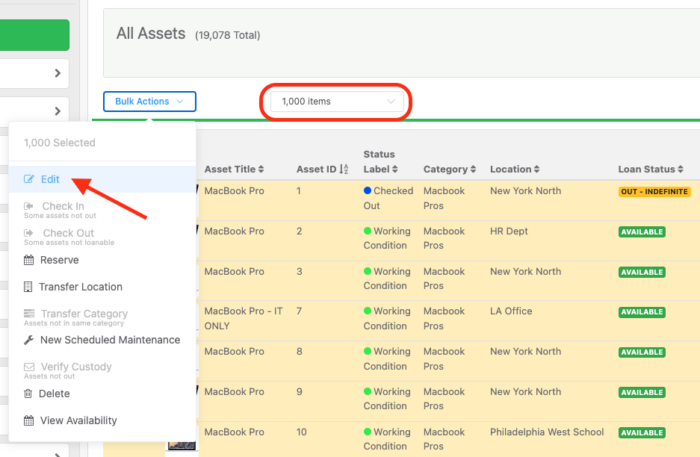700x457 pixels.
Task: Choose Edit from the bulk actions menu
Action: pyautogui.click(x=102, y=179)
